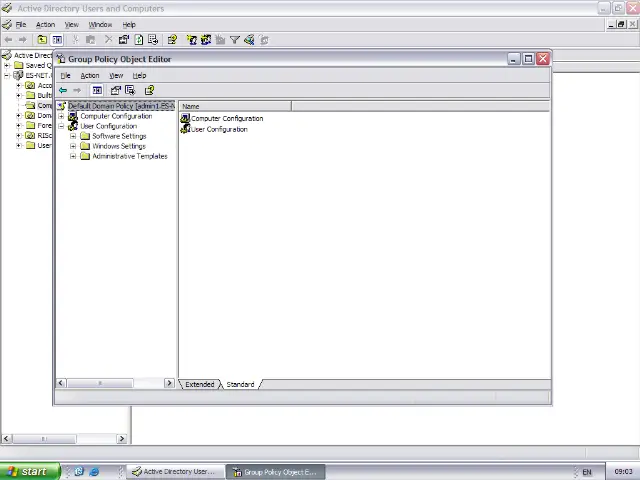
Task: Click the Help icon in Group Policy editor toolbar
Action: 149,90
